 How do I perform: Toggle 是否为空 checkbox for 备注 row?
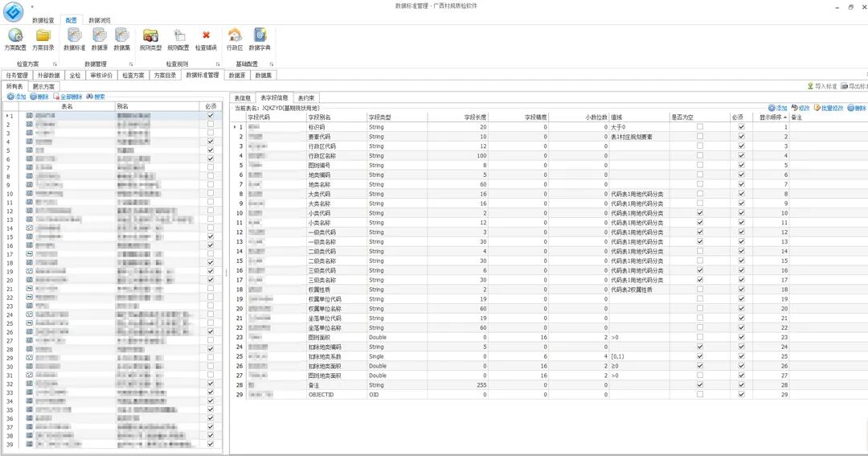point(700,384)
